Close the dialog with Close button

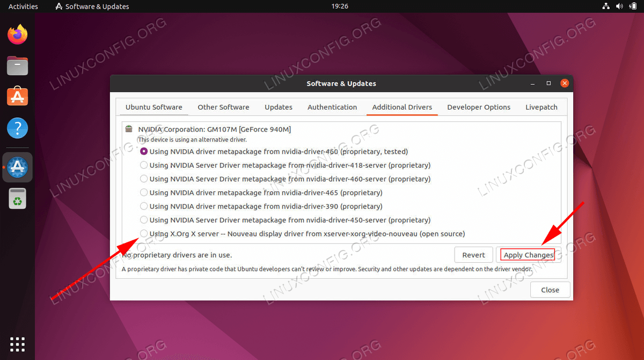550,290
